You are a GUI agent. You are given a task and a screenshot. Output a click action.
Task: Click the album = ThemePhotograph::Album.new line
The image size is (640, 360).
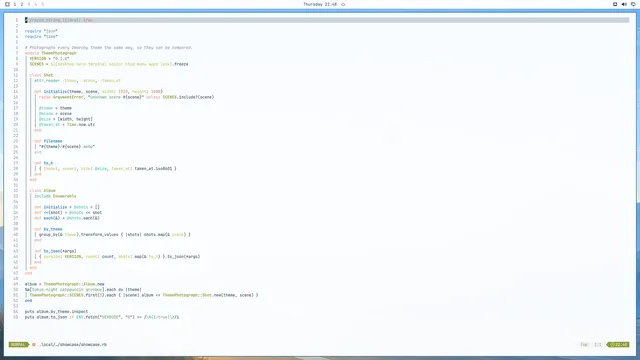click(64, 284)
